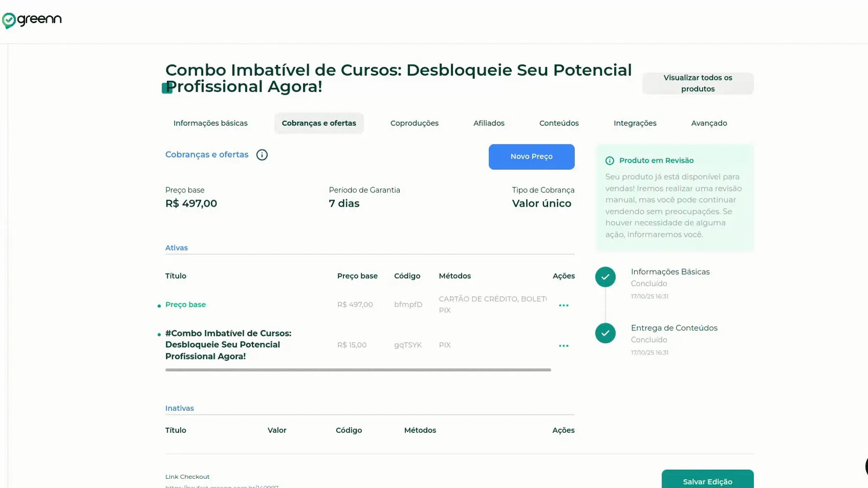Go to the Afiliados tab
Image resolution: width=868 pixels, height=488 pixels.
point(489,123)
